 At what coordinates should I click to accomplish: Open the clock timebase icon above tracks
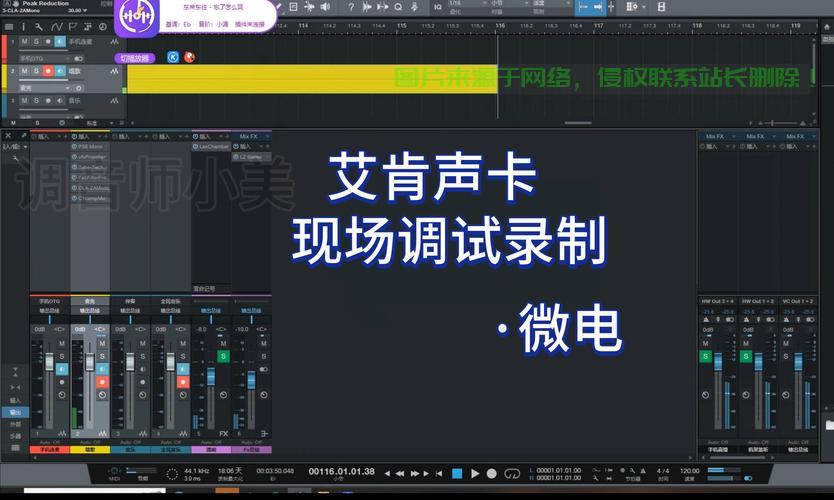(x=103, y=27)
